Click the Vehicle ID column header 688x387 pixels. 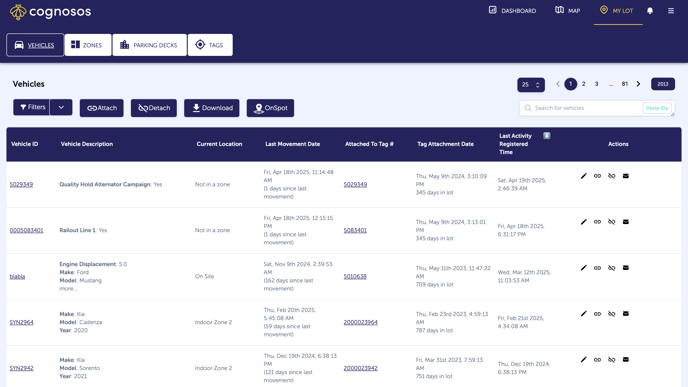pyautogui.click(x=25, y=144)
